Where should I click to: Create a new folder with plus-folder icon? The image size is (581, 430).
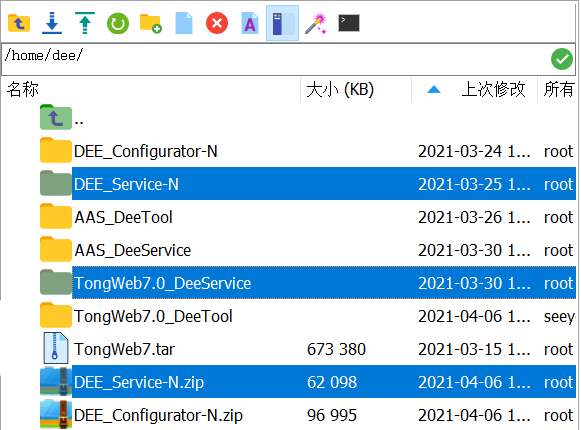click(x=151, y=23)
